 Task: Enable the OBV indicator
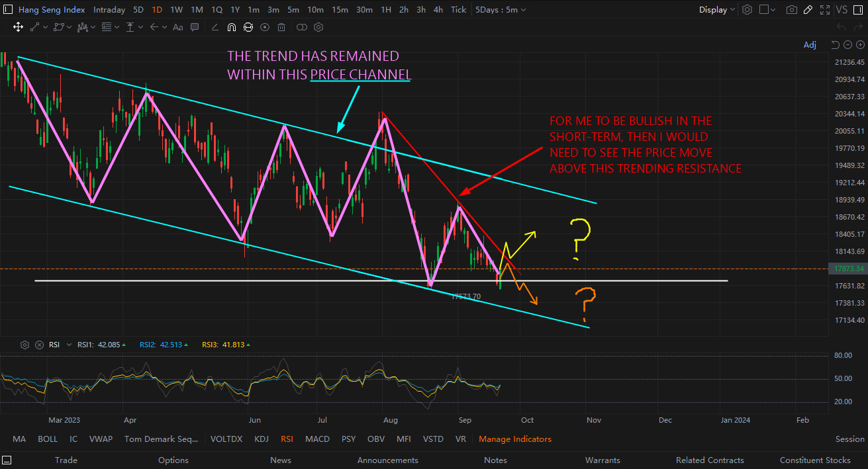[376, 439]
